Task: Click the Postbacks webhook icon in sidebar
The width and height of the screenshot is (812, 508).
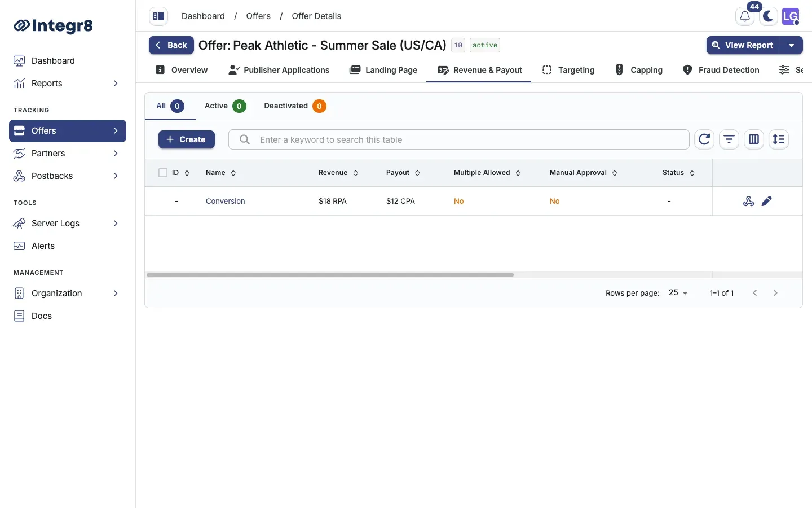Action: (x=19, y=176)
